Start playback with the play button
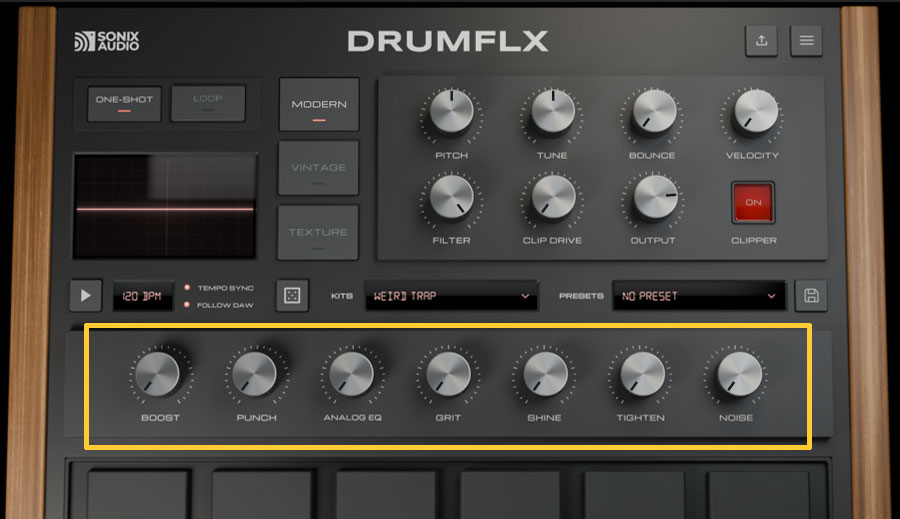Screen dimensions: 900x519 [86, 296]
